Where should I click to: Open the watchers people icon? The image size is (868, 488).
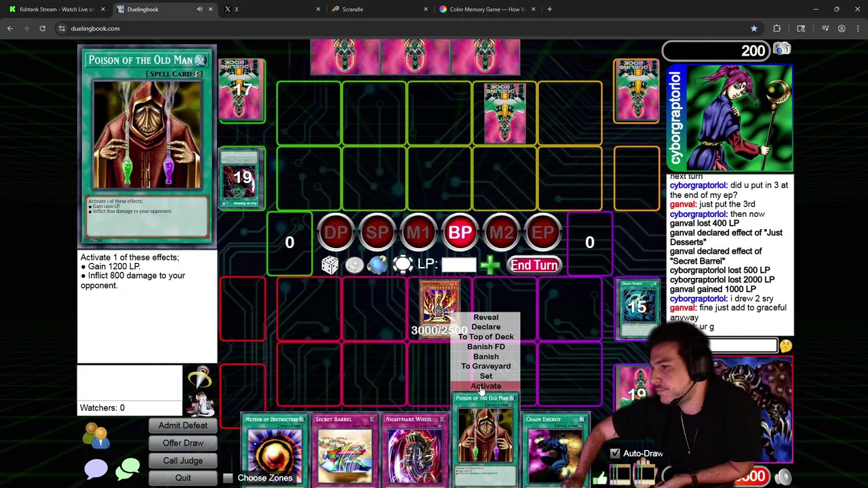point(96,436)
